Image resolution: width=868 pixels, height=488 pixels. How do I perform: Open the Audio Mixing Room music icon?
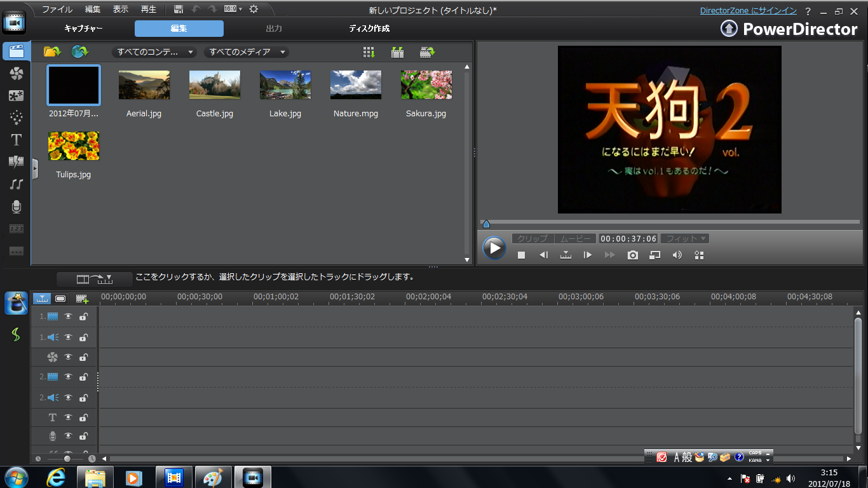click(x=17, y=184)
